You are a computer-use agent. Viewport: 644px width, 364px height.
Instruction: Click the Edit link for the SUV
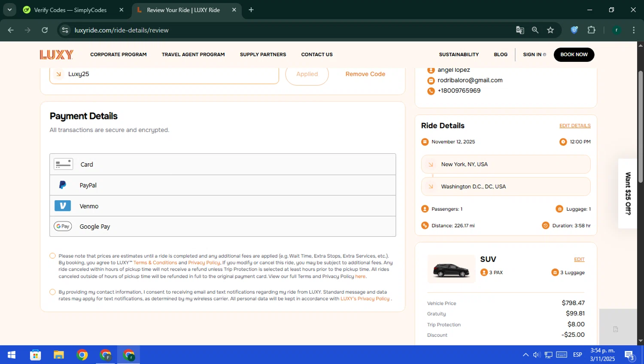pos(579,260)
